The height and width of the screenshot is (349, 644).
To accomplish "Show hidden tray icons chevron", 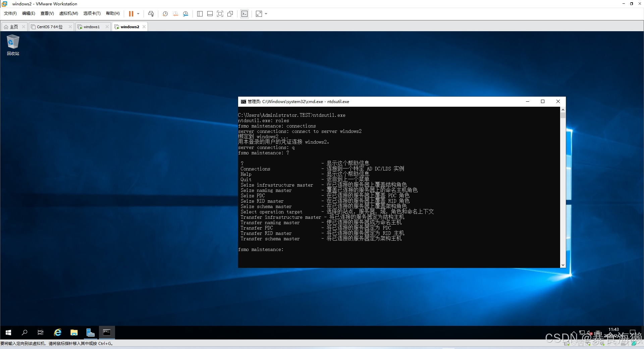I will pos(574,333).
